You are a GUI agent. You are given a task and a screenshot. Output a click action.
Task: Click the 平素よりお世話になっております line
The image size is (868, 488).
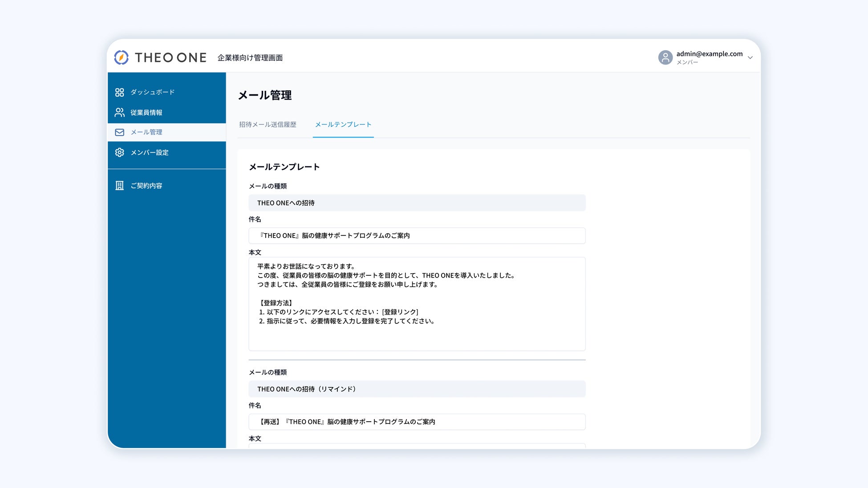(307, 266)
